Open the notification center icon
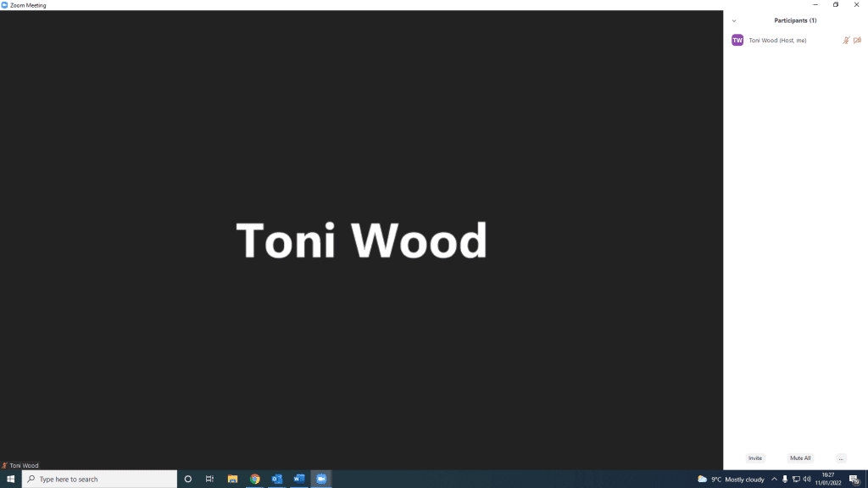This screenshot has height=488, width=868. [854, 479]
